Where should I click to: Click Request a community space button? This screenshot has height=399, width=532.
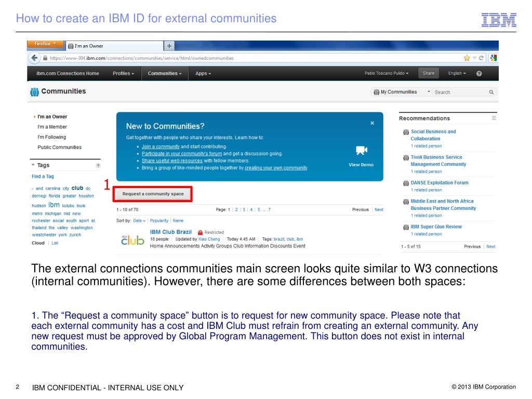point(153,194)
